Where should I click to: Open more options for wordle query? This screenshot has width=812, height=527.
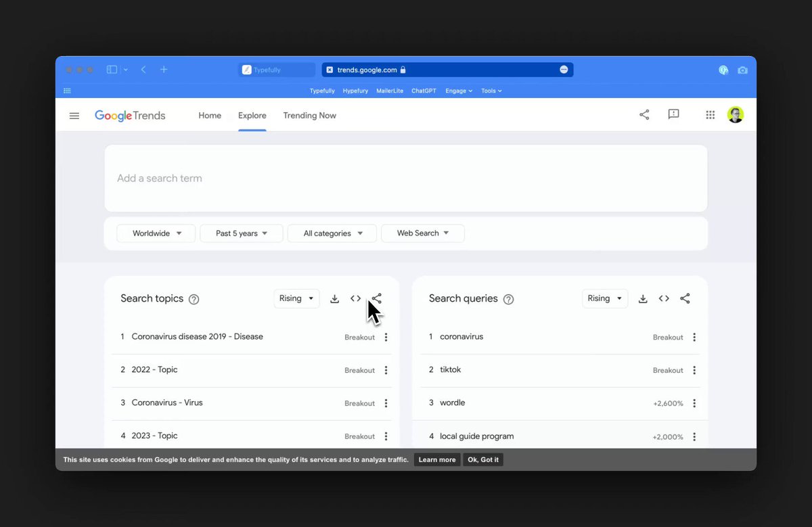click(694, 403)
